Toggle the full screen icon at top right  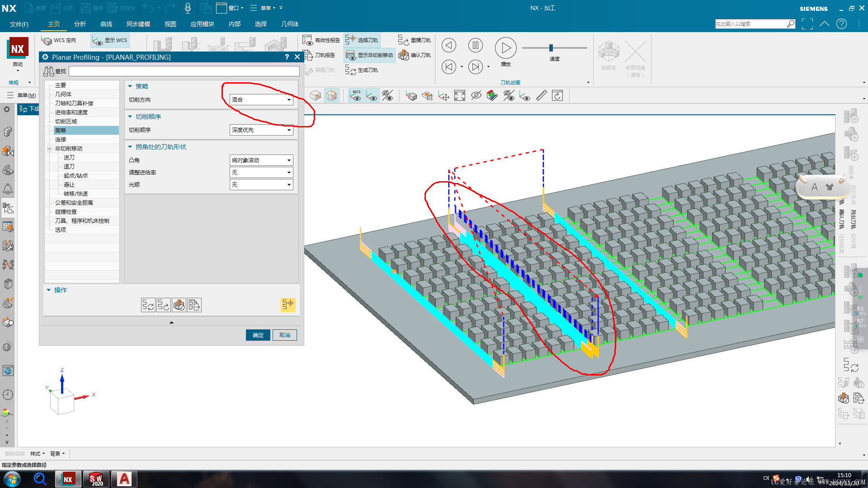click(807, 24)
